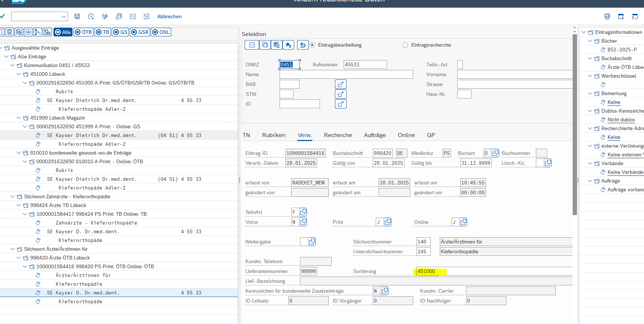
Task: Open the multiple-selection button beside the STW field
Action: pyautogui.click(x=340, y=94)
